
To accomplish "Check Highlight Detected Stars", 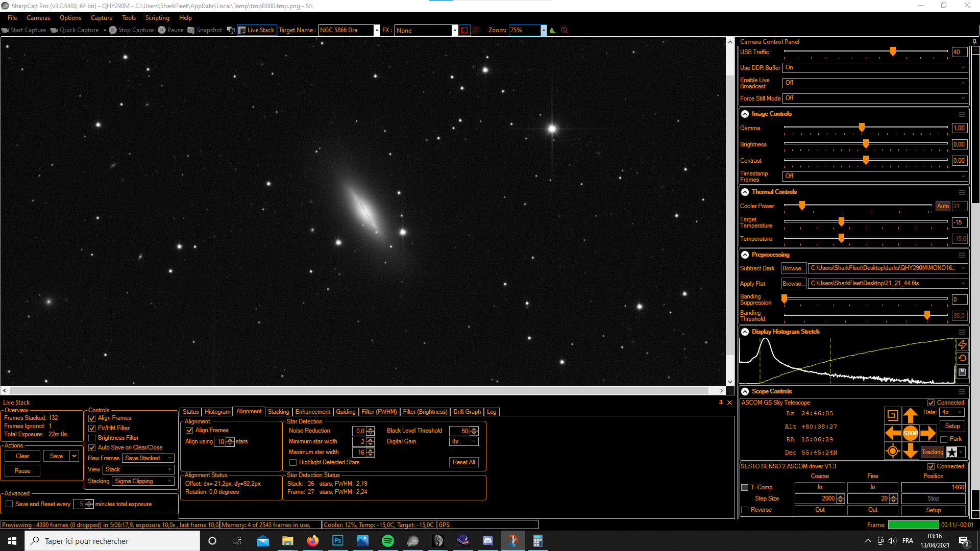I will click(293, 462).
